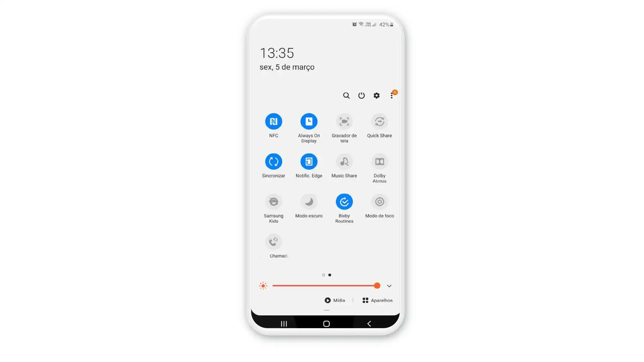Expand brightness slider options
The image size is (644, 362).
(x=389, y=286)
